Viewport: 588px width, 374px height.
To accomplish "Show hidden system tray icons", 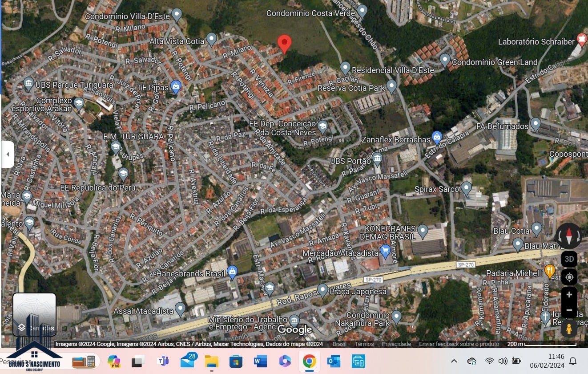I will 454,361.
